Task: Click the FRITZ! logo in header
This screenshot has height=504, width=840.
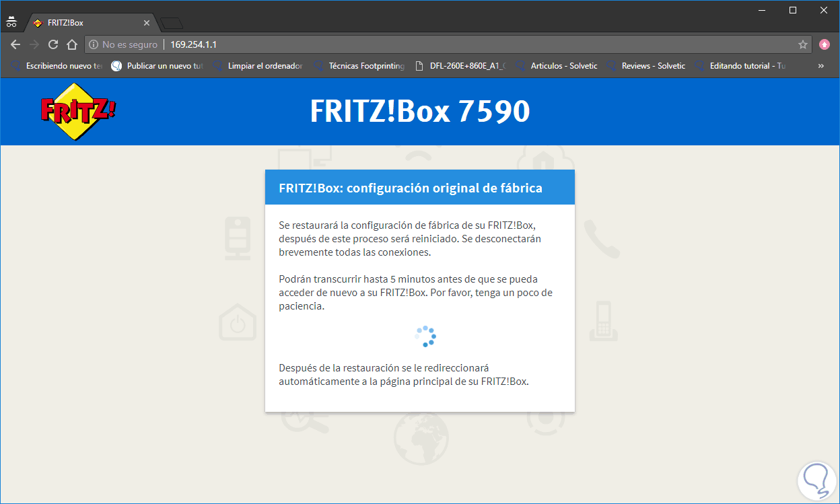Action: 77,111
